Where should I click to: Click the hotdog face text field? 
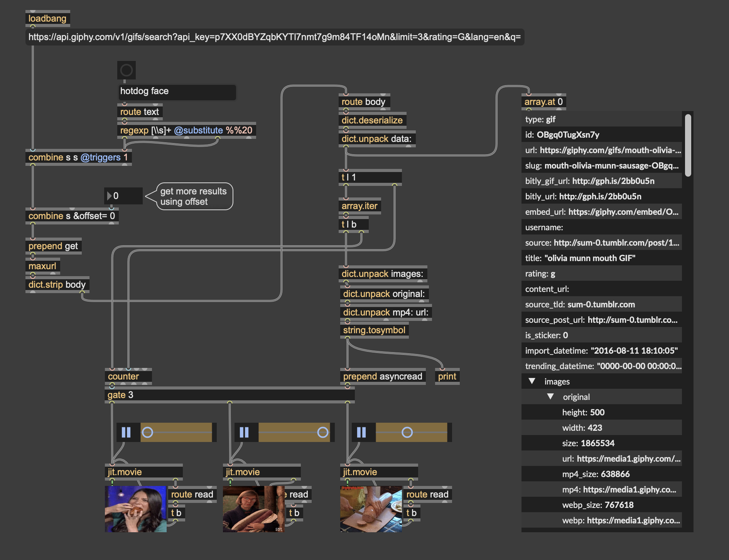[177, 91]
